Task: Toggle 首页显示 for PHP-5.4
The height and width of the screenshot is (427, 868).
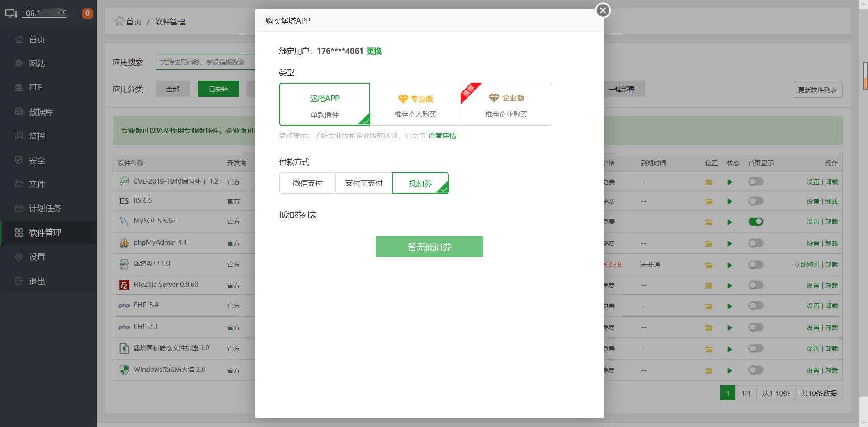Action: tap(755, 306)
